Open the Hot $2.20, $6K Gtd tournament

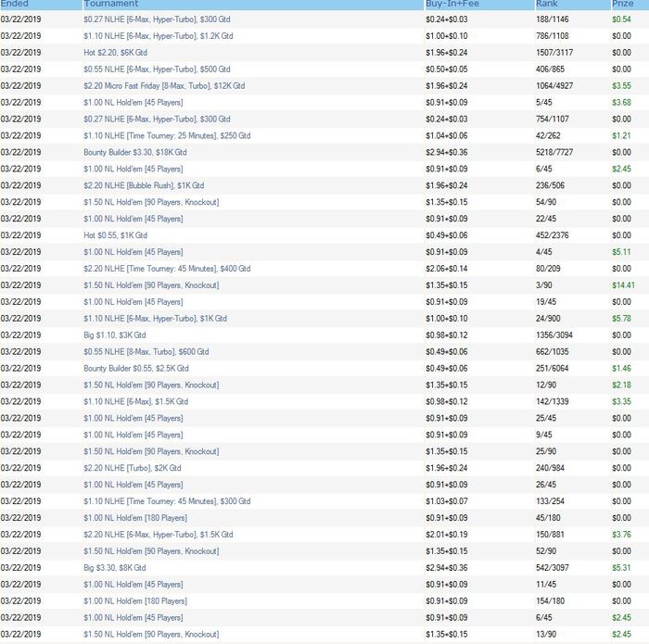point(116,53)
